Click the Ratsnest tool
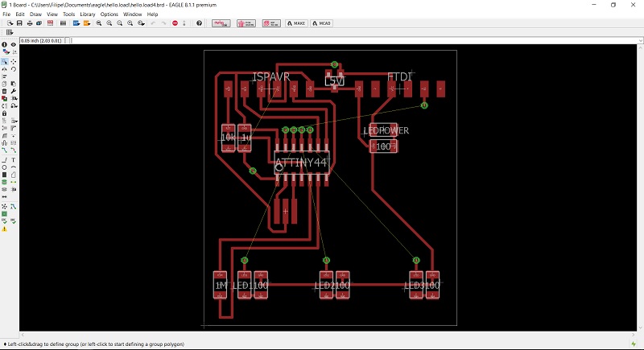644x350 pixels. coord(5,207)
